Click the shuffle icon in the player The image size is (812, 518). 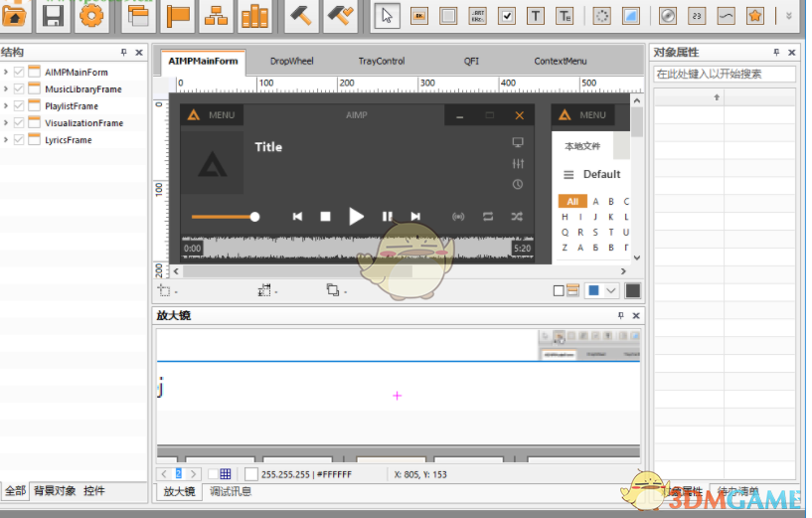(517, 216)
